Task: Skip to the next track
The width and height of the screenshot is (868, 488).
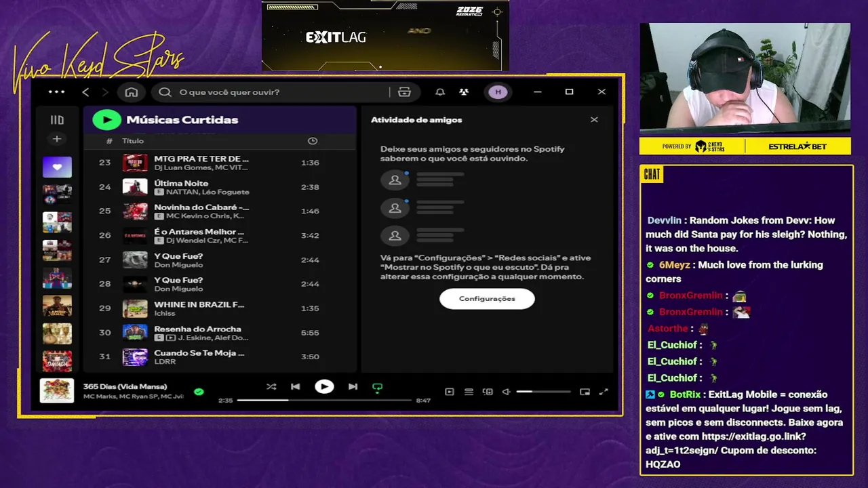Action: (x=353, y=387)
